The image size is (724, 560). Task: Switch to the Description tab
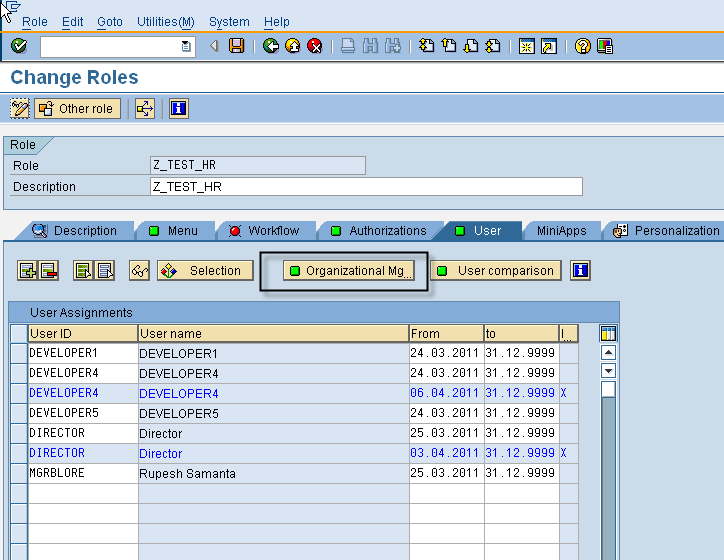pos(77,230)
